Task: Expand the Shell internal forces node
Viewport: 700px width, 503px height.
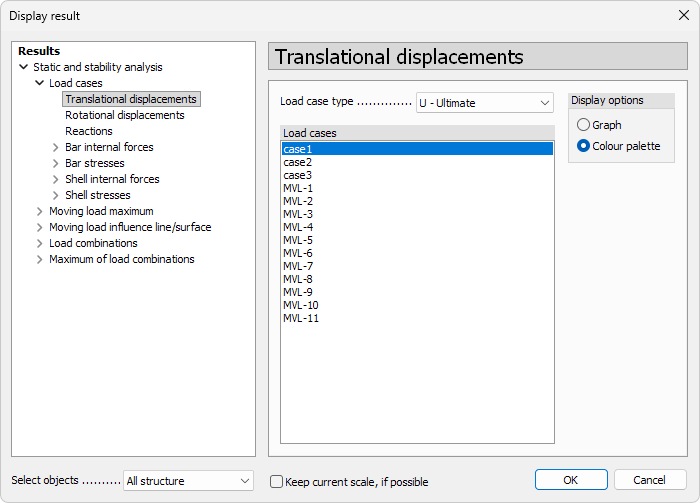Action: 55,179
